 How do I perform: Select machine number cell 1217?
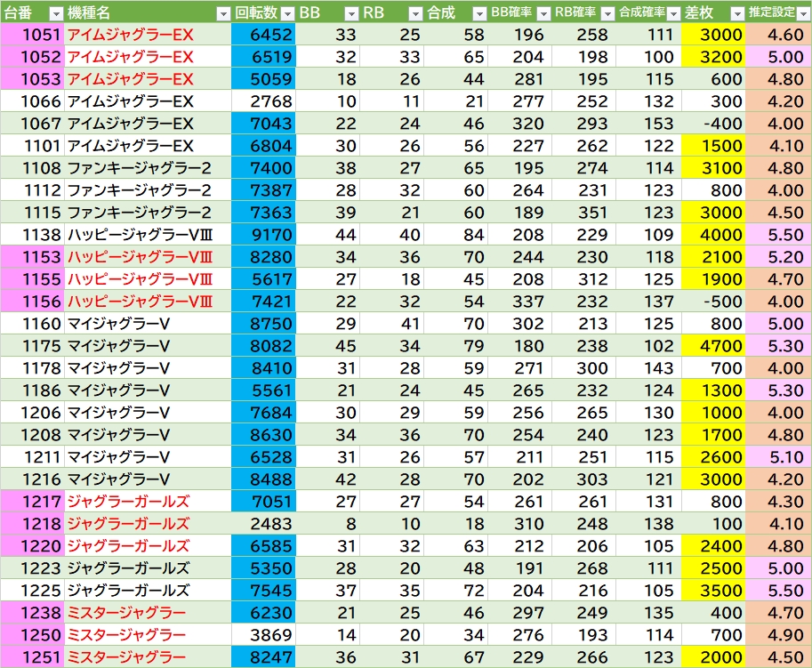pyautogui.click(x=32, y=503)
